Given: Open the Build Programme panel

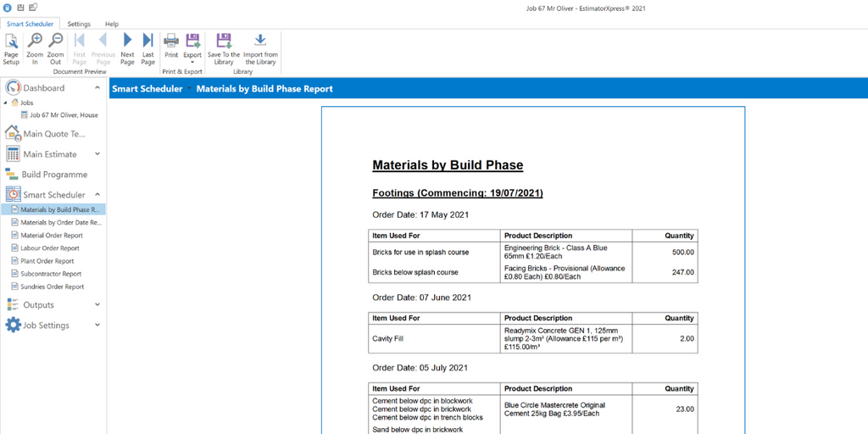Looking at the screenshot, I should point(53,175).
